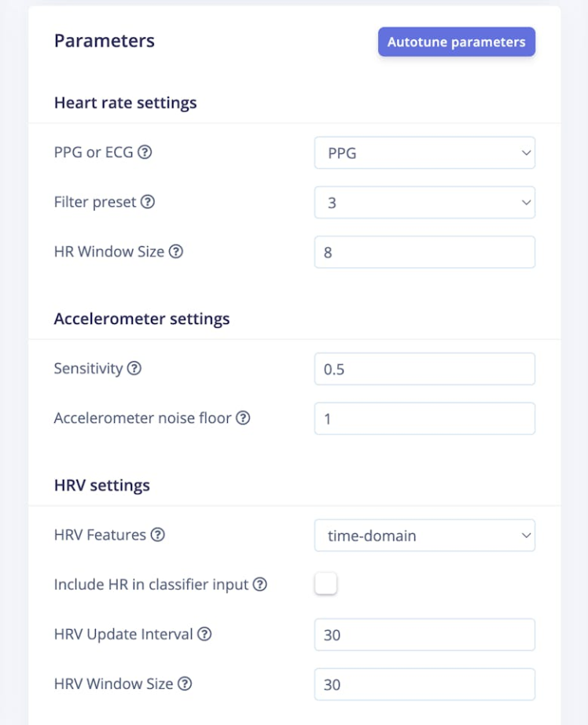Click the HRV Update Interval help icon
This screenshot has width=588, height=725.
[x=204, y=635]
